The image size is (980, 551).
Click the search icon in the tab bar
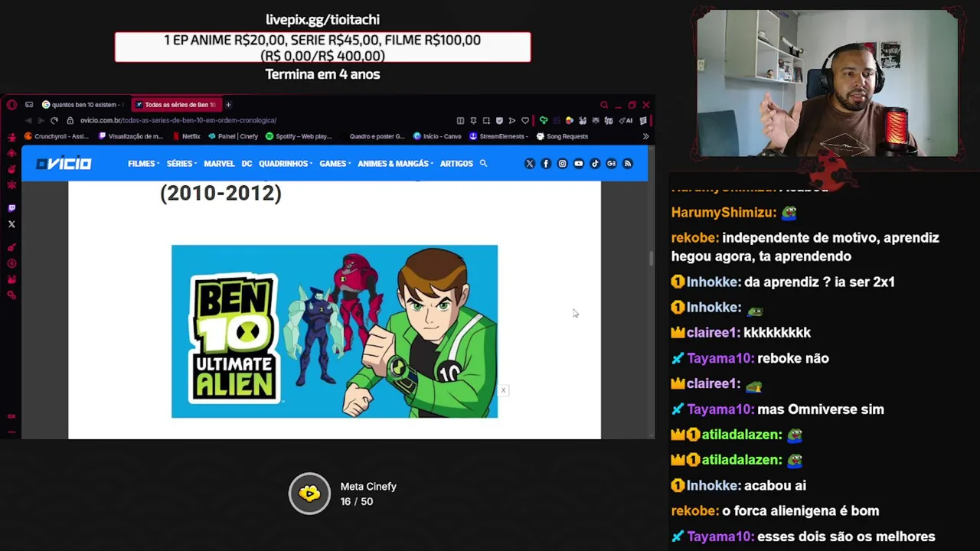[604, 105]
